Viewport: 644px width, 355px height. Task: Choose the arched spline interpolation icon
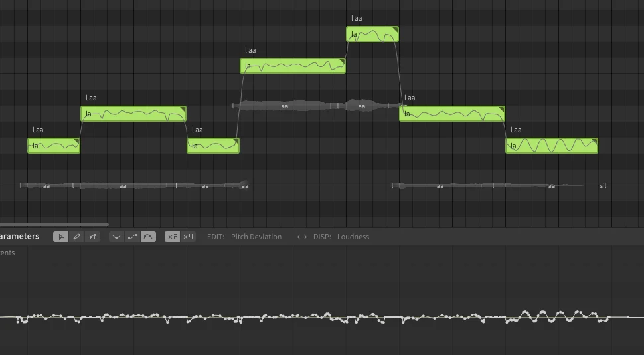point(148,237)
